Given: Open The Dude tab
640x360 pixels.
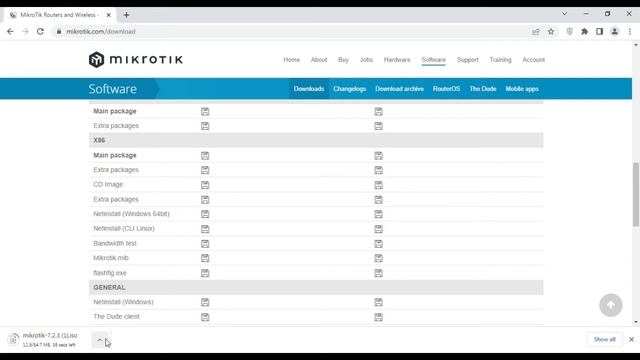Looking at the screenshot, I should 482,89.
